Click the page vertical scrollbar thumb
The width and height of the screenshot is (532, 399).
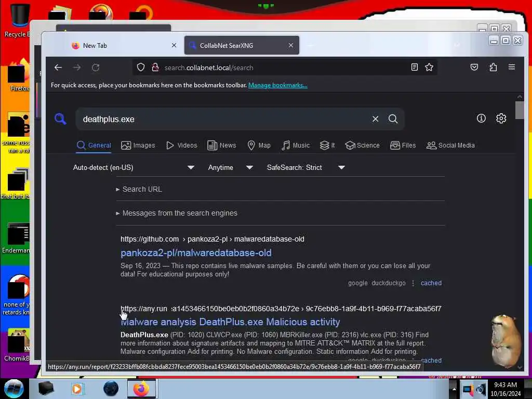point(520,110)
